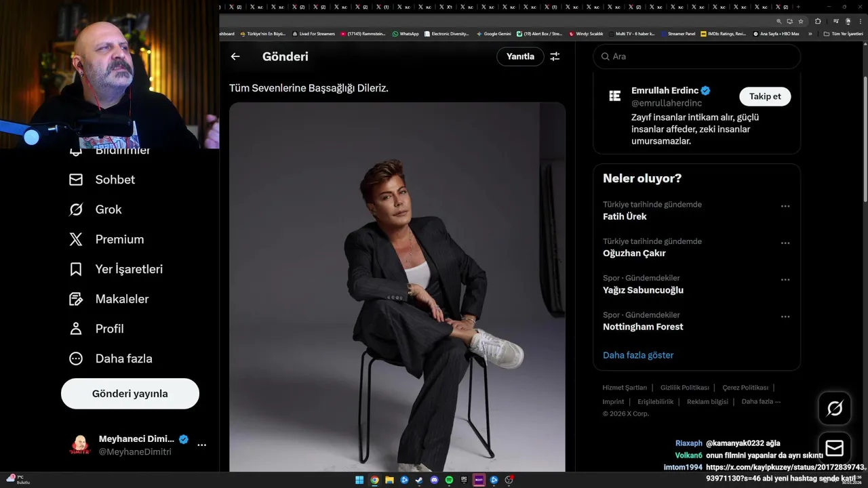Open the posted portrait photo

[397, 287]
